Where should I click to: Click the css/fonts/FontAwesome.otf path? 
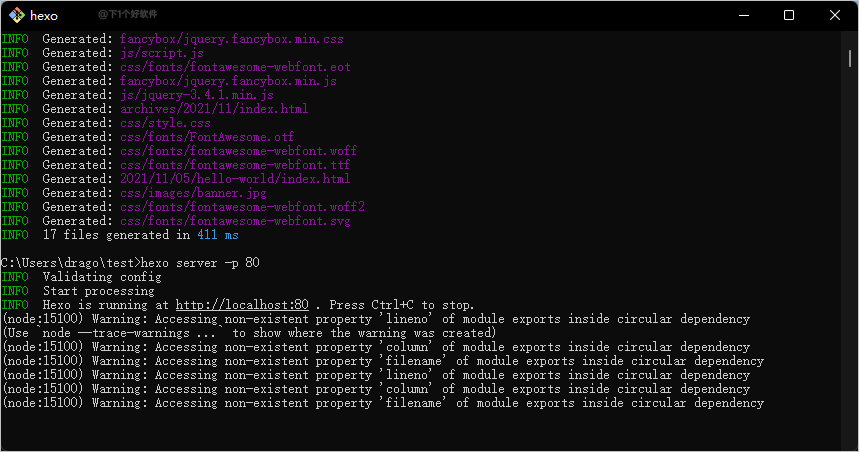point(207,137)
